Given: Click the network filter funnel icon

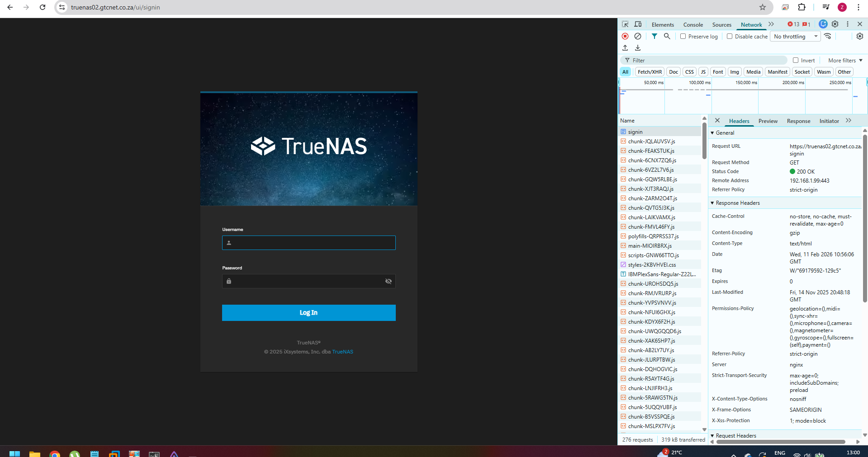Looking at the screenshot, I should click(654, 36).
